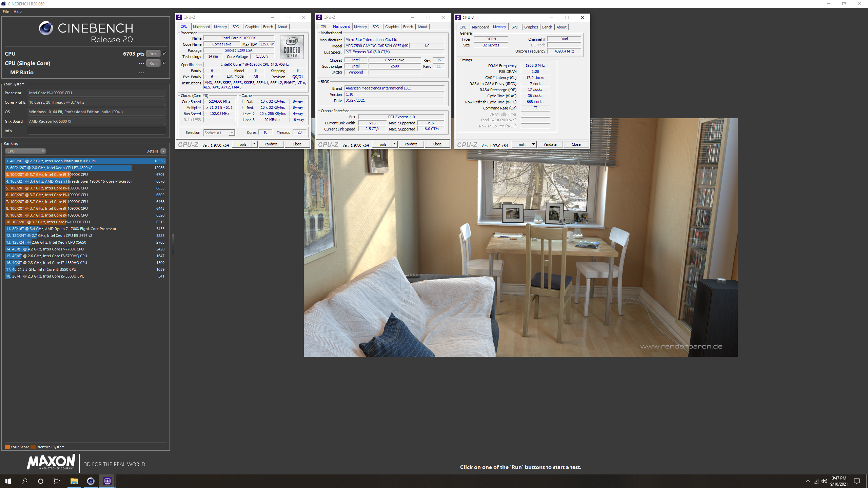Click the Identical System legend swatch
Screen dimensions: 868x488
33,447
